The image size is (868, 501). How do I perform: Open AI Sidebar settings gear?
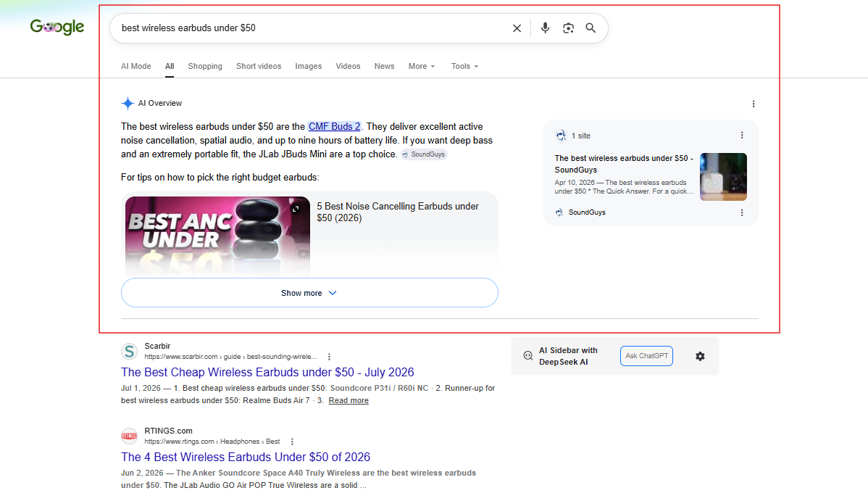[x=700, y=356]
